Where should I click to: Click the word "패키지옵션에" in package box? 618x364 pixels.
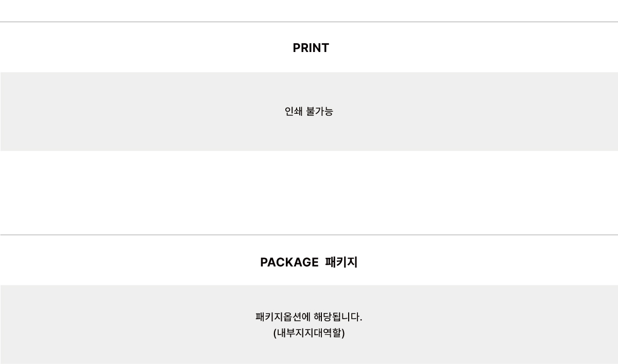282,317
